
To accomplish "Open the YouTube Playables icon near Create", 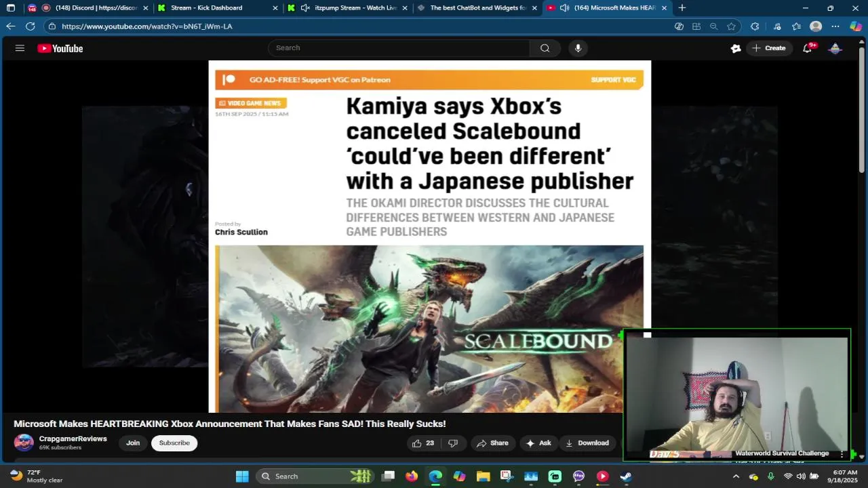I will click(x=736, y=48).
